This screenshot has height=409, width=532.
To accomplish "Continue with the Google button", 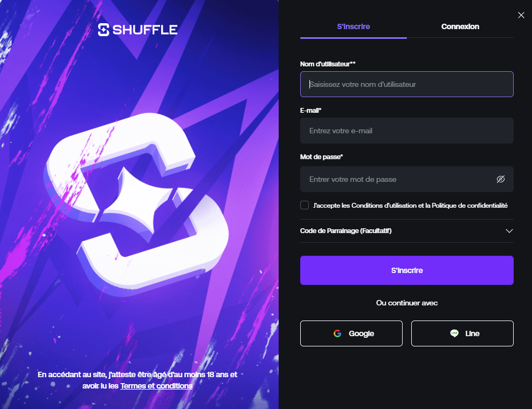I will (x=351, y=333).
